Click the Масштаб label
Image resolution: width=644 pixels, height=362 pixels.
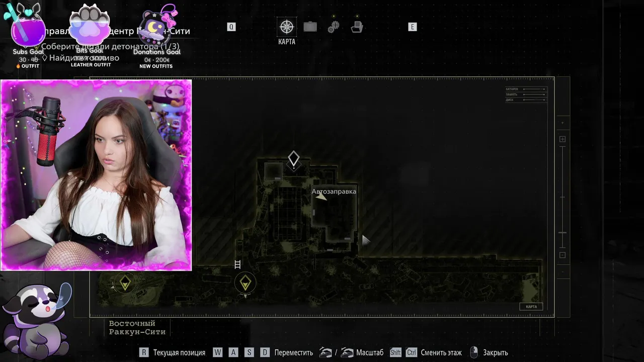click(370, 353)
